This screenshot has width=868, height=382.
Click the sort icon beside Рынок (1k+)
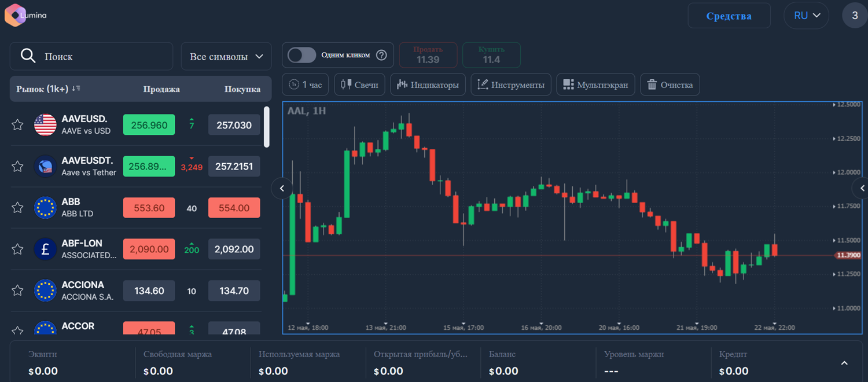pyautogui.click(x=76, y=89)
